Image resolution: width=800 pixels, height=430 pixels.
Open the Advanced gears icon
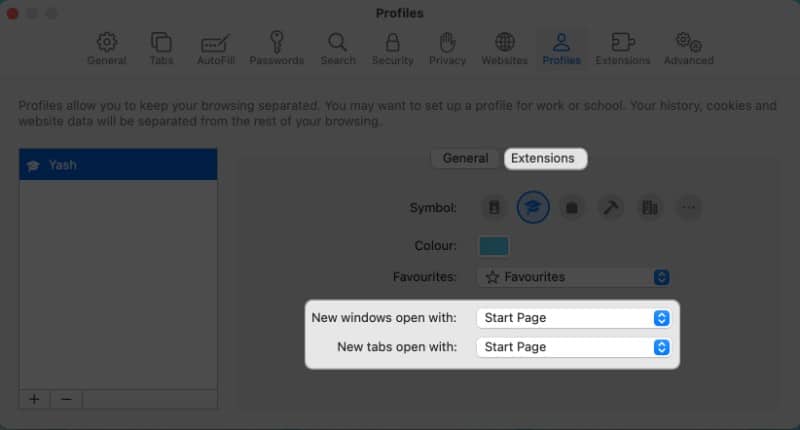click(x=688, y=47)
